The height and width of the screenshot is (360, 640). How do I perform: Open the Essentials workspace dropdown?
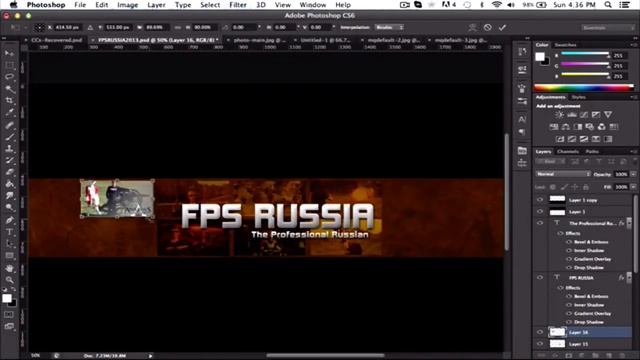(x=608, y=27)
